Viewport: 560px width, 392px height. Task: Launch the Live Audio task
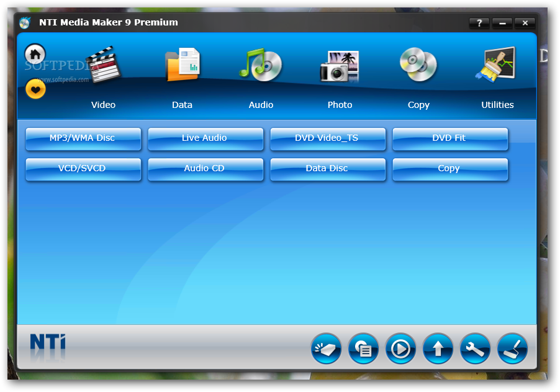(205, 139)
